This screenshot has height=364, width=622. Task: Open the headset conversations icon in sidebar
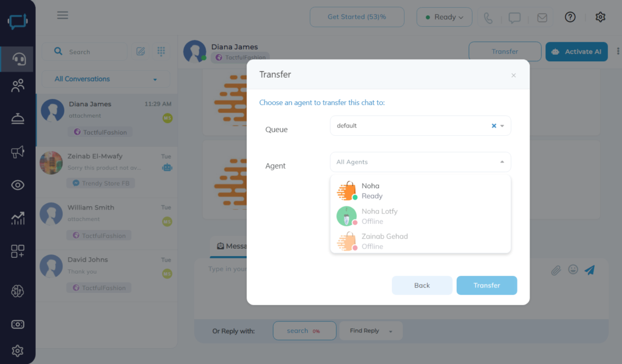coord(18,59)
